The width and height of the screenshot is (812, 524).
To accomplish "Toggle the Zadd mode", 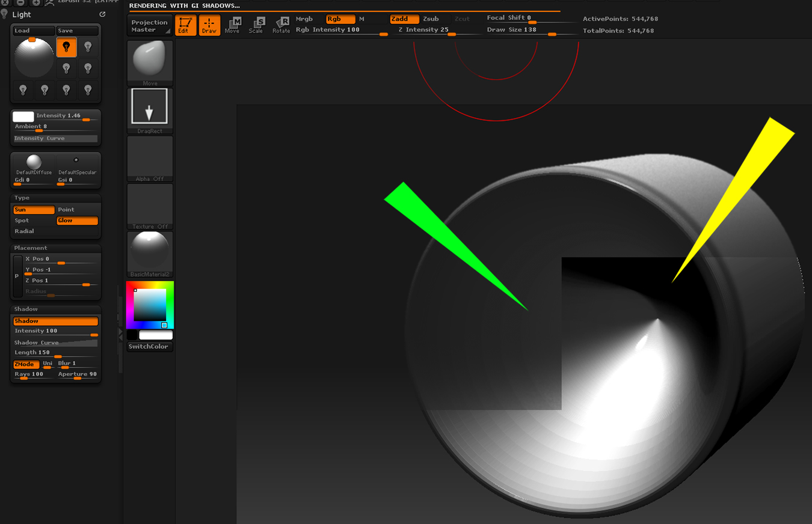I will coord(404,19).
